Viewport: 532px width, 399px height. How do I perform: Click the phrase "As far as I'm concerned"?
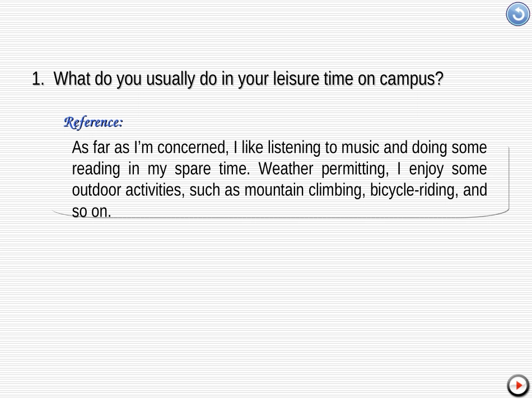(150, 148)
